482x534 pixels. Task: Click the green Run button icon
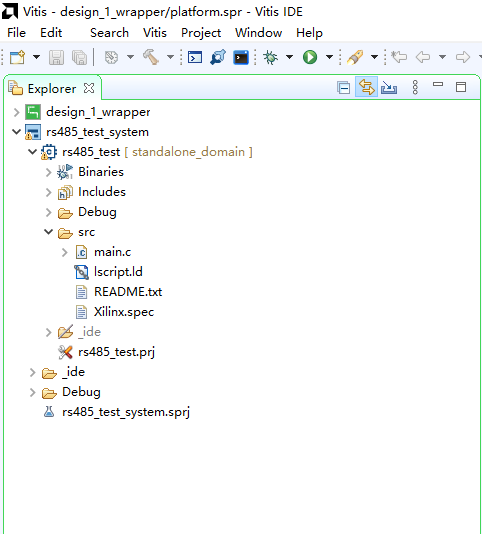point(310,57)
